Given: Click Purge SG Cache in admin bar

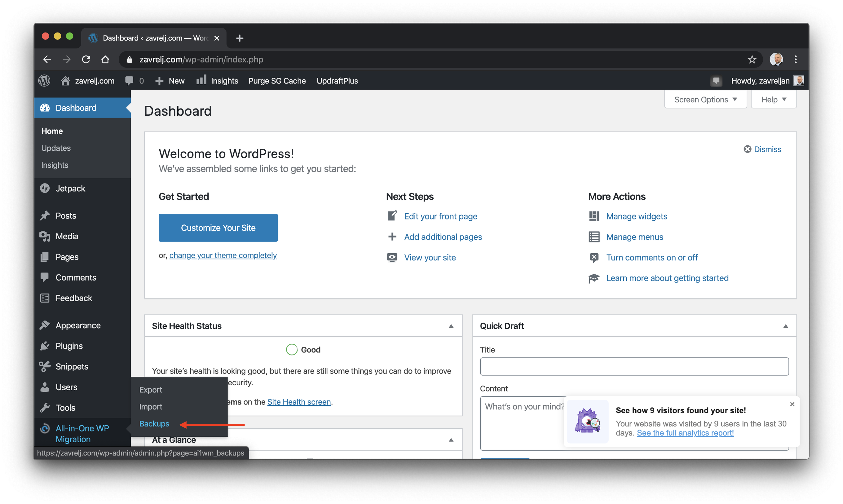Looking at the screenshot, I should (277, 81).
